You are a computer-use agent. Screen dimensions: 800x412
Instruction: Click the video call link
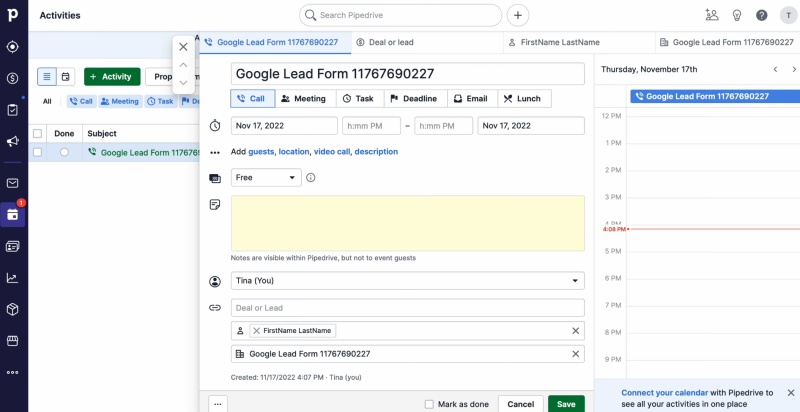(332, 151)
